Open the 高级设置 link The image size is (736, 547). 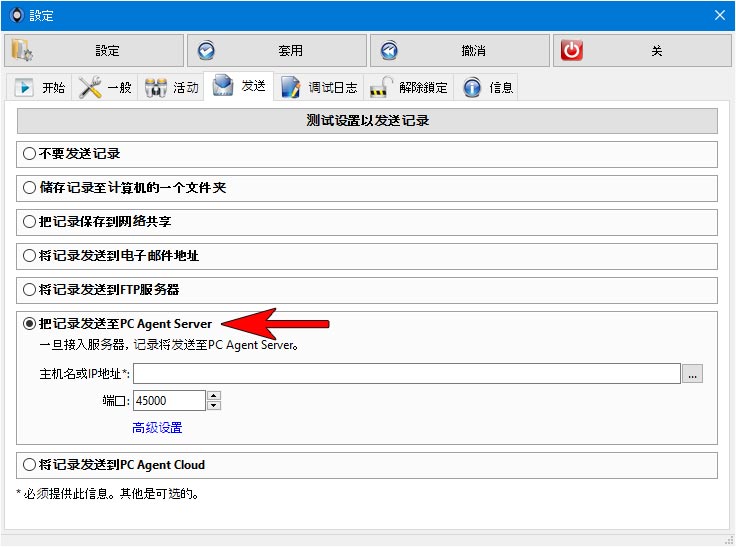[x=157, y=428]
